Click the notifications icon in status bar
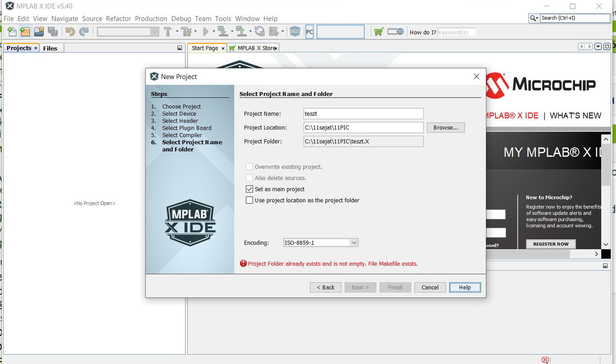Screen dimensions: 616x364 (x=545, y=360)
